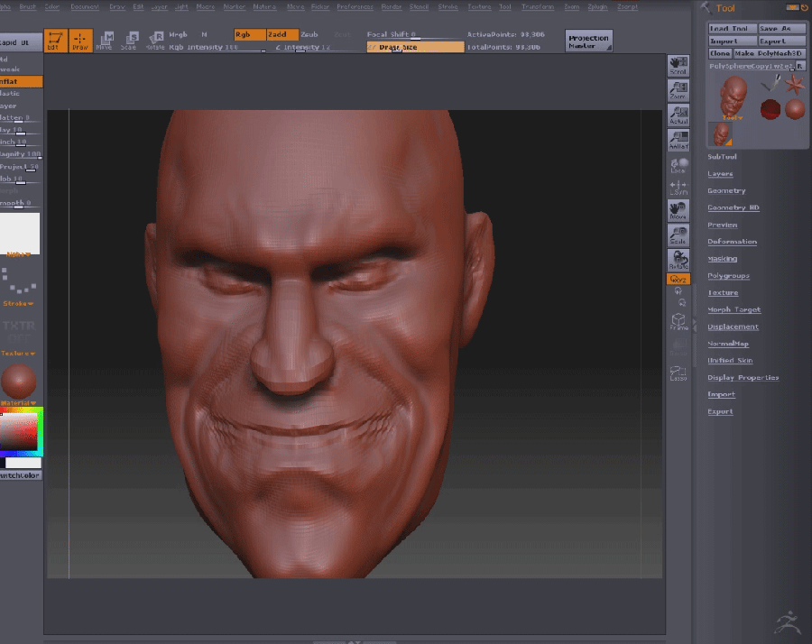
Task: Open the Preferences menu
Action: pos(355,6)
